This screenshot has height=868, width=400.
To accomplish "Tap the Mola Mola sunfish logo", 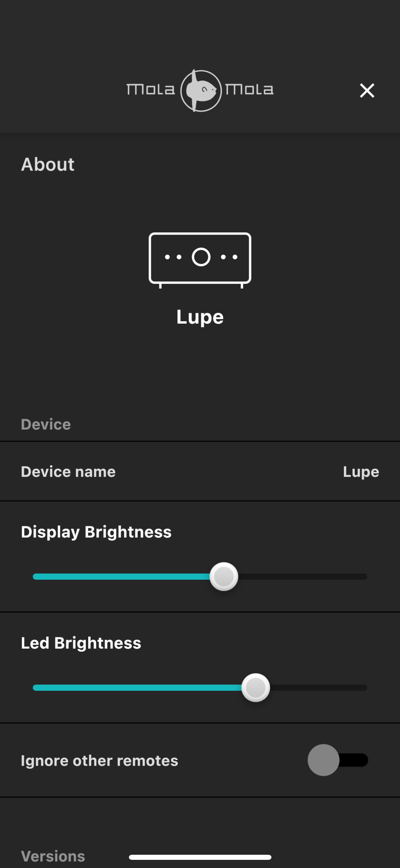I will pyautogui.click(x=201, y=91).
